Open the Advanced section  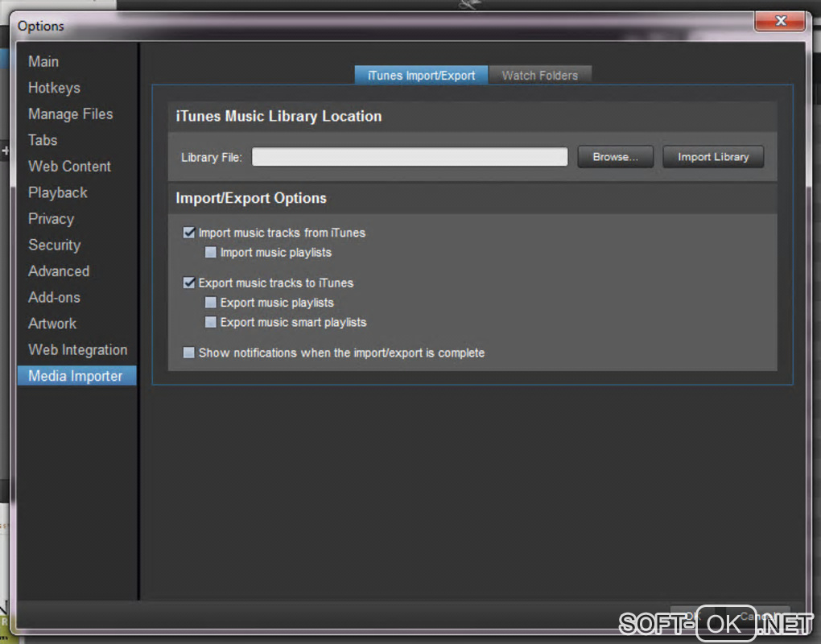59,271
